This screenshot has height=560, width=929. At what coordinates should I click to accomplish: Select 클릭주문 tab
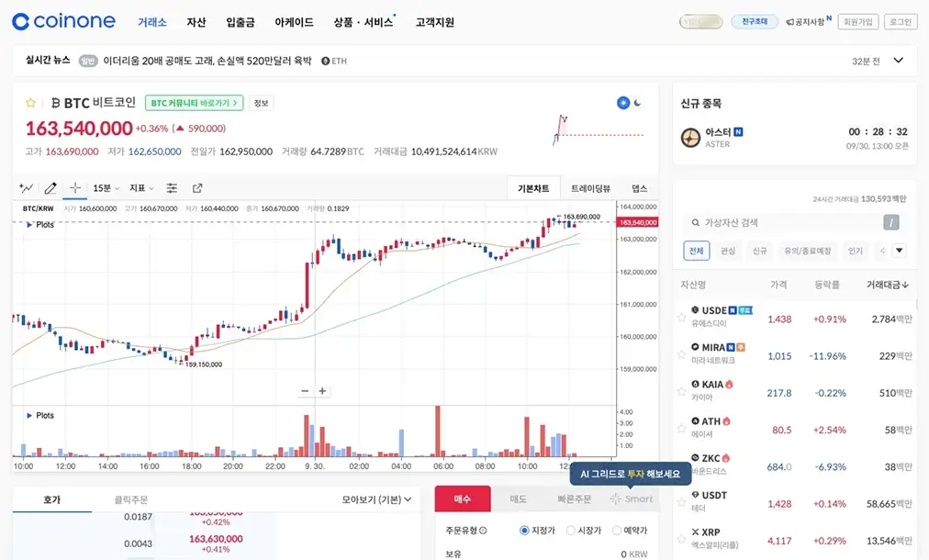click(x=130, y=499)
